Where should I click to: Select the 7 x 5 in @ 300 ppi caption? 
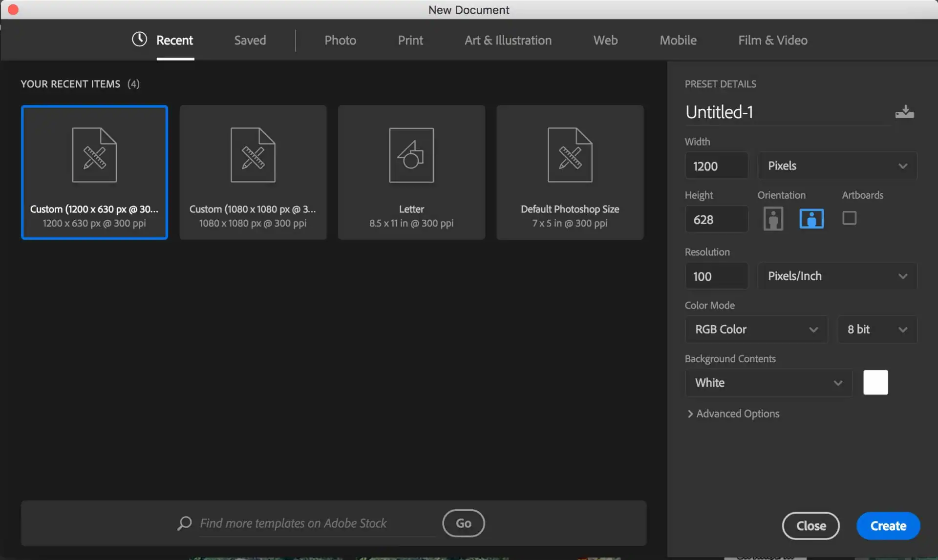[x=570, y=223]
